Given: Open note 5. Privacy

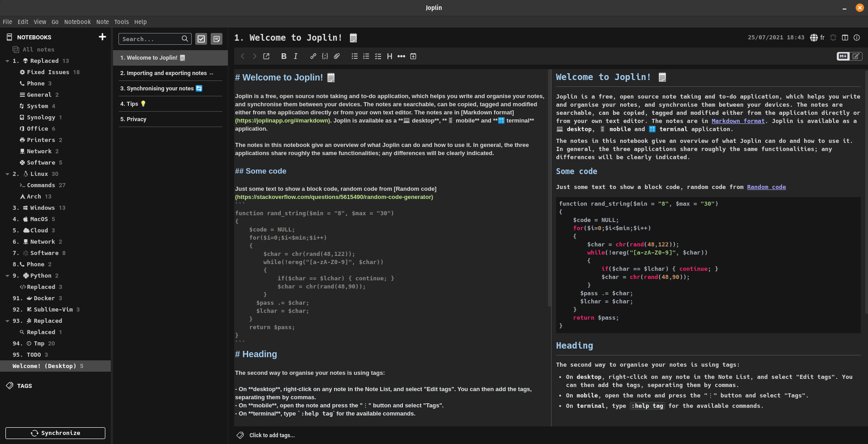Looking at the screenshot, I should point(170,119).
